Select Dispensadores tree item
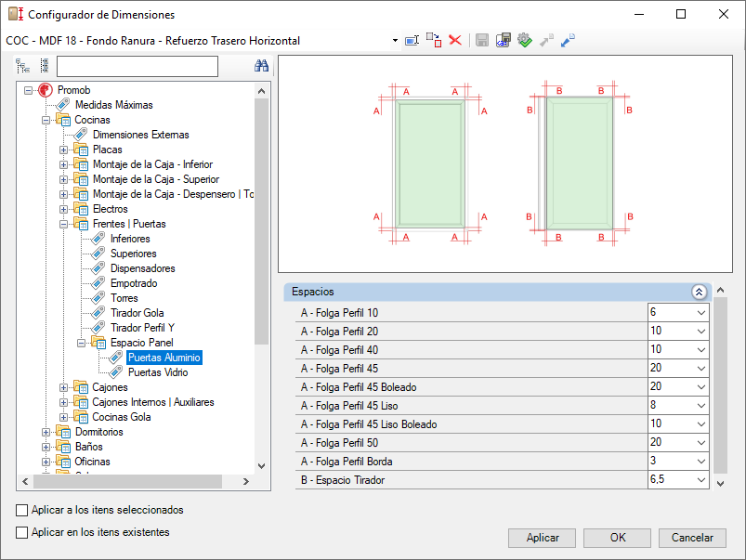 coord(143,268)
